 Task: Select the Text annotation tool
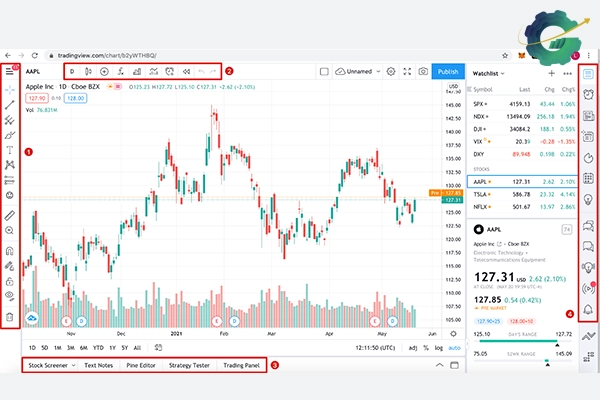(10, 148)
